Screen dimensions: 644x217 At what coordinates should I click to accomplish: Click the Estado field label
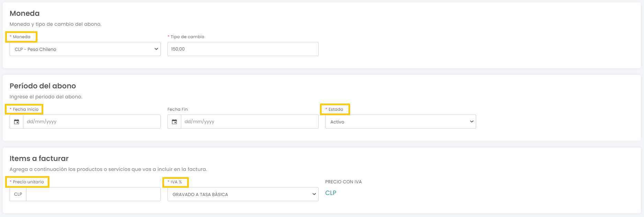point(336,109)
